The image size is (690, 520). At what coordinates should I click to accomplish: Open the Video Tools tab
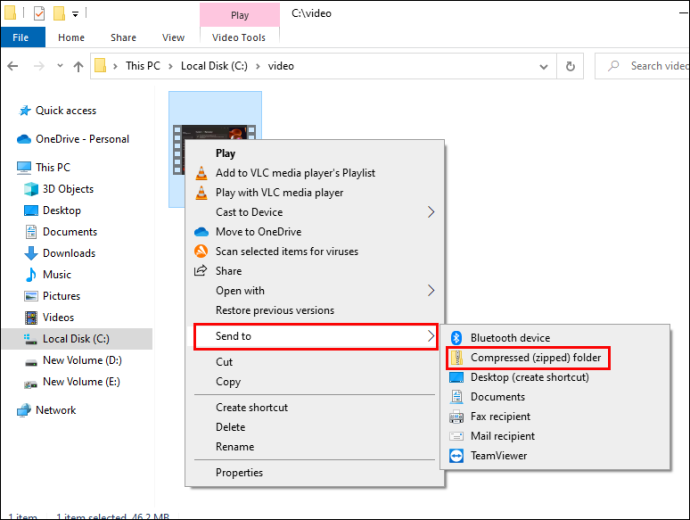click(x=239, y=38)
